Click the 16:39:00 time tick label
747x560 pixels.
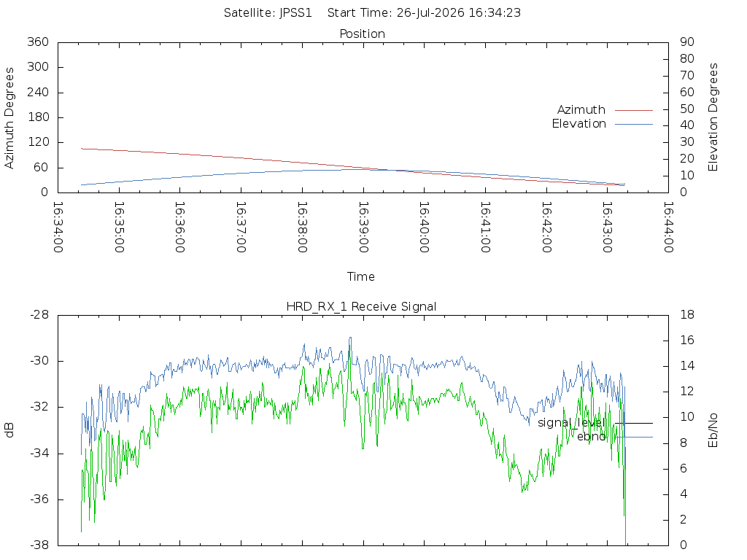coord(363,227)
